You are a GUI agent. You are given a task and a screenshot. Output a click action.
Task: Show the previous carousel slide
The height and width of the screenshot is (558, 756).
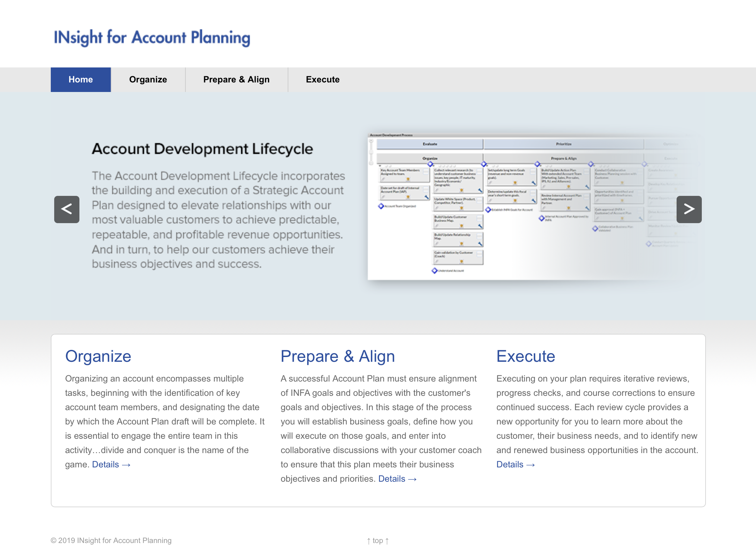(x=67, y=209)
